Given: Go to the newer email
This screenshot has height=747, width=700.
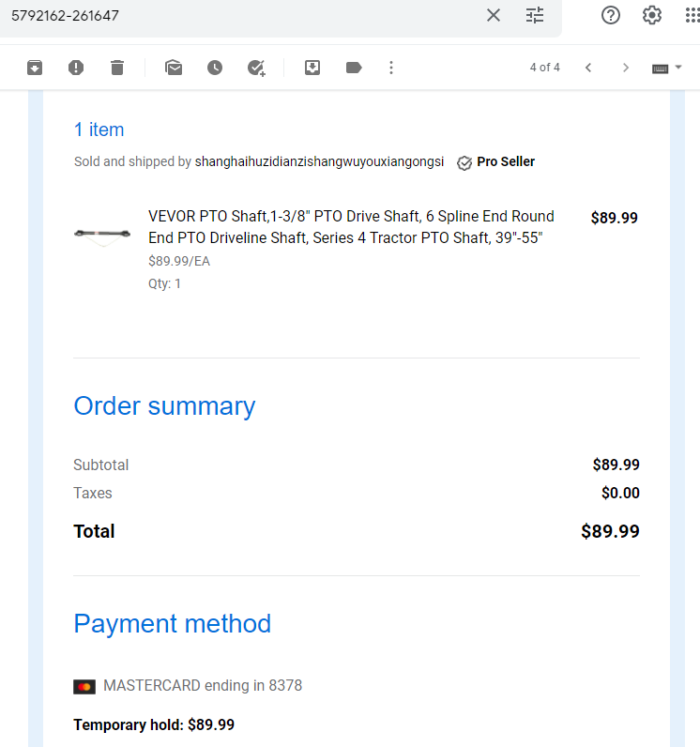Looking at the screenshot, I should click(x=588, y=68).
